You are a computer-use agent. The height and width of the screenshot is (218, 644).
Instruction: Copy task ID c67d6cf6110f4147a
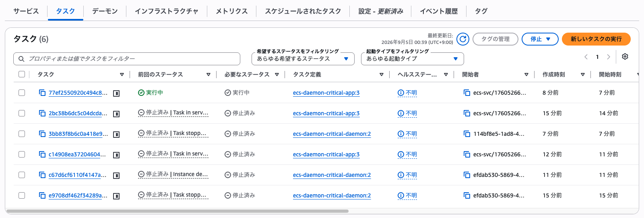coord(42,175)
